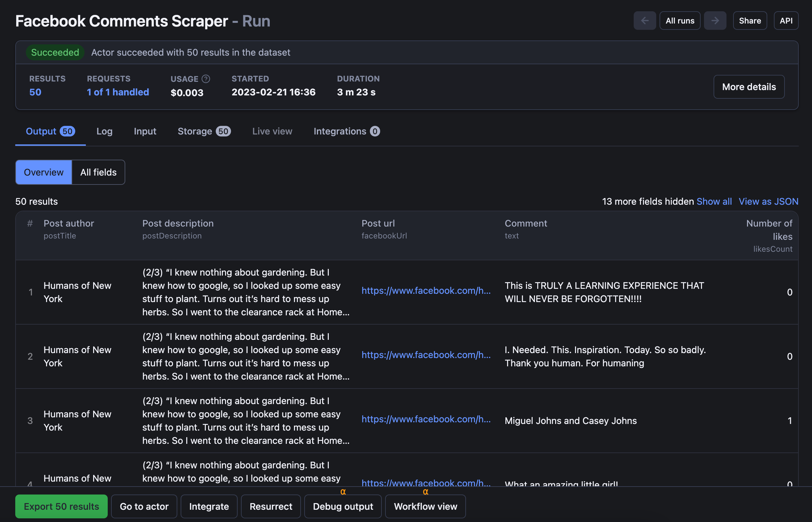Click Go to actor button
The width and height of the screenshot is (812, 522).
tap(144, 506)
